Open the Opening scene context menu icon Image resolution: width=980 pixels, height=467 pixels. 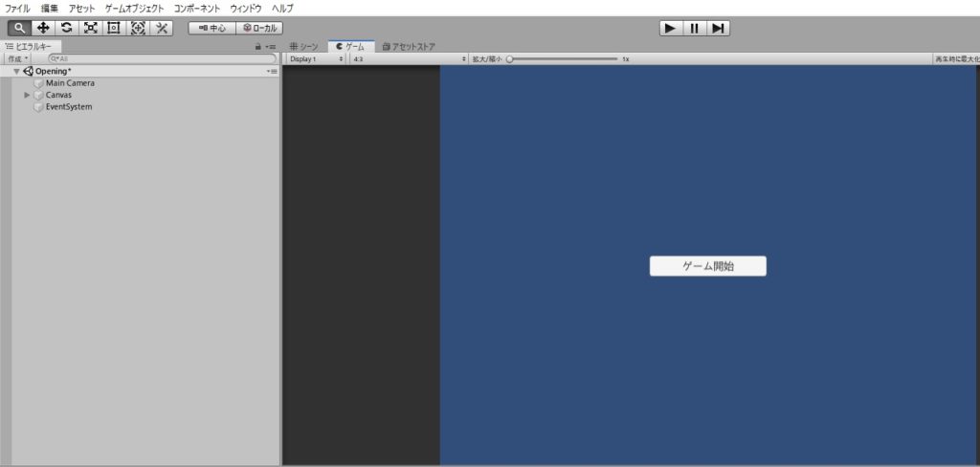pos(271,71)
